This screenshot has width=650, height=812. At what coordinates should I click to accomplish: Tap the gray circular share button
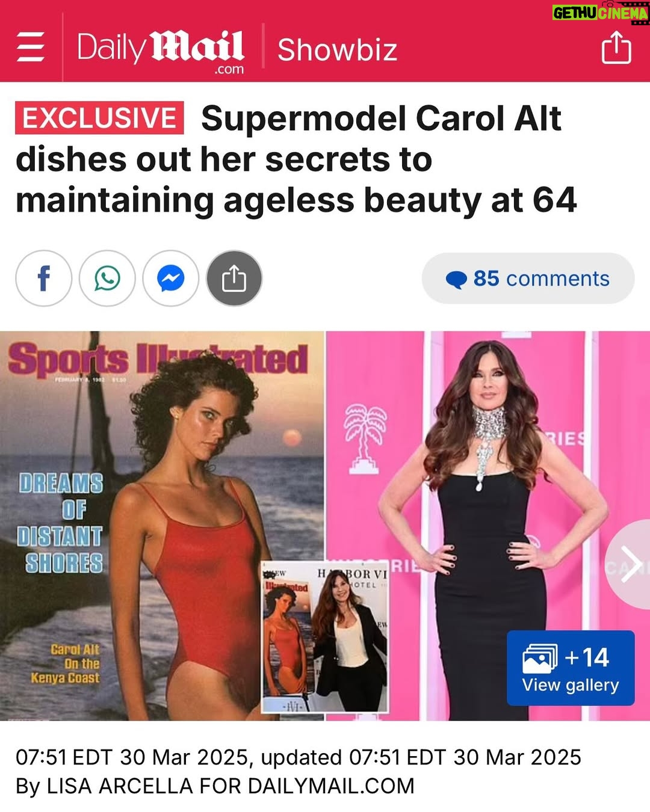pos(235,278)
